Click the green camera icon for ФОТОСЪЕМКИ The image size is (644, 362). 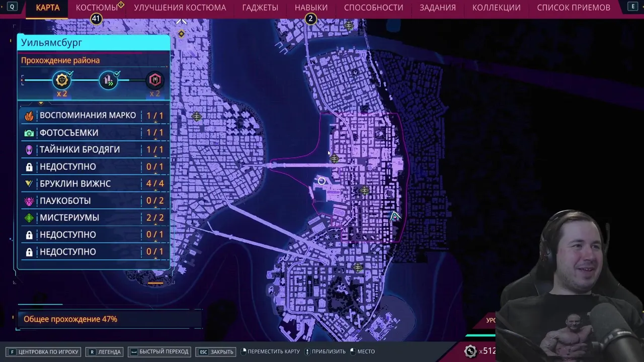(x=29, y=133)
